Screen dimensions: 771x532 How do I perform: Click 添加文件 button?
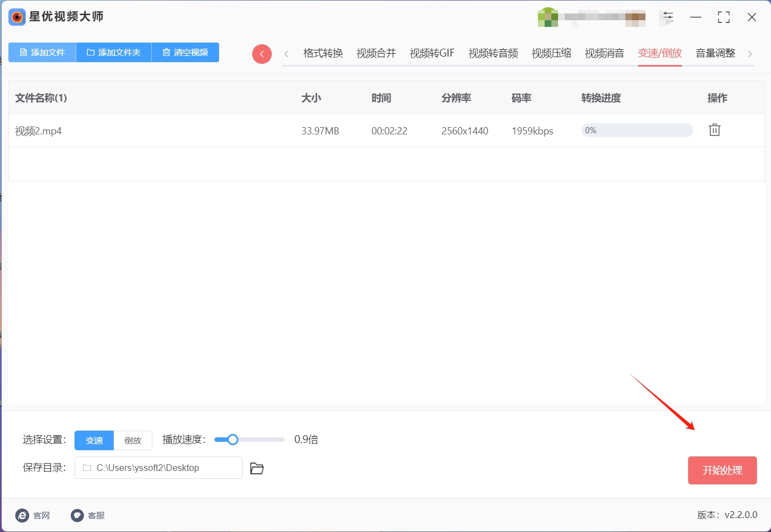42,52
